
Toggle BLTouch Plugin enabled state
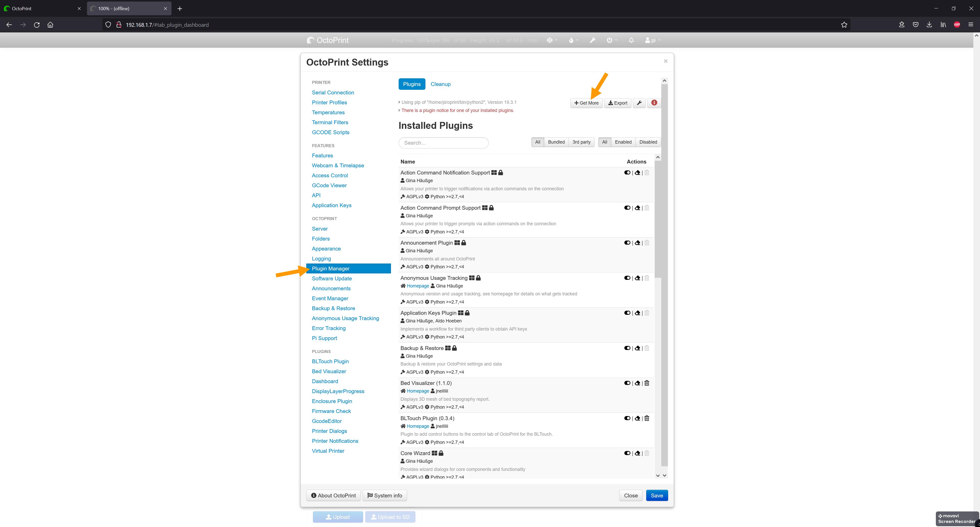[x=627, y=418]
